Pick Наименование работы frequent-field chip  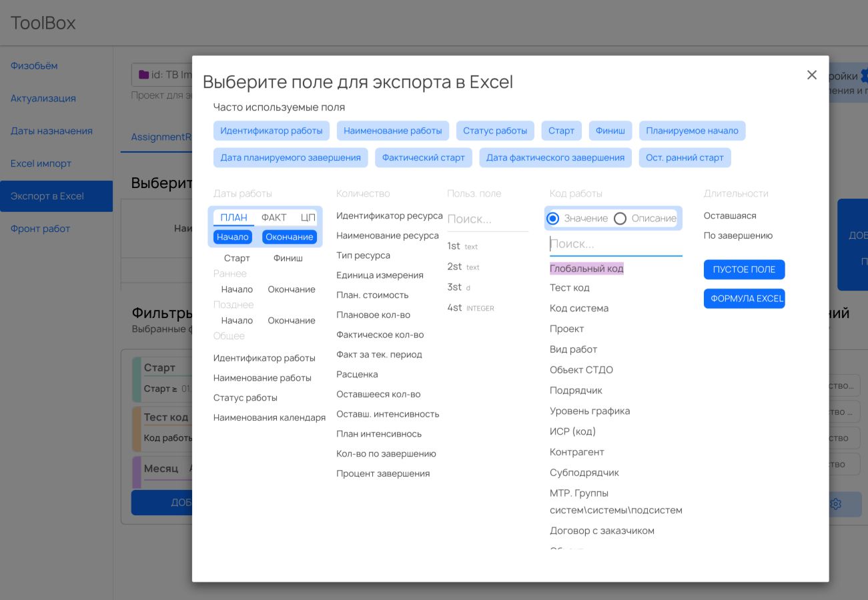point(393,131)
